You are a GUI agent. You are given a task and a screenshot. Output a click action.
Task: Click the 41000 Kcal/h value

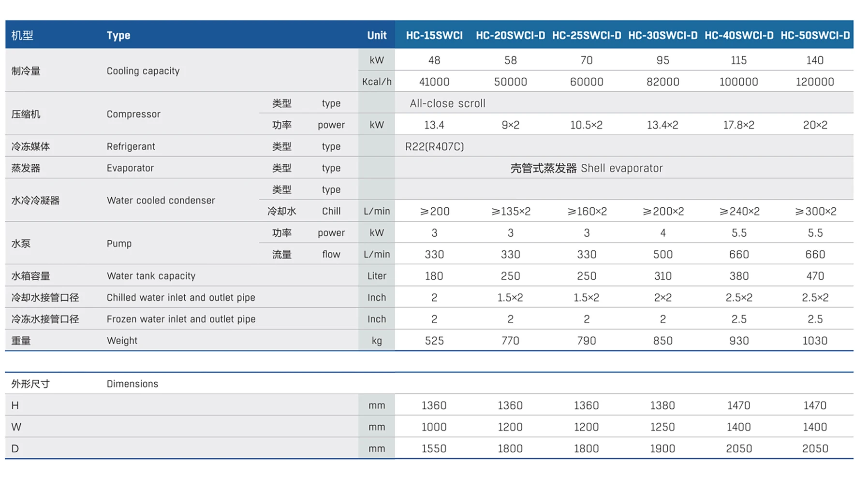click(434, 82)
